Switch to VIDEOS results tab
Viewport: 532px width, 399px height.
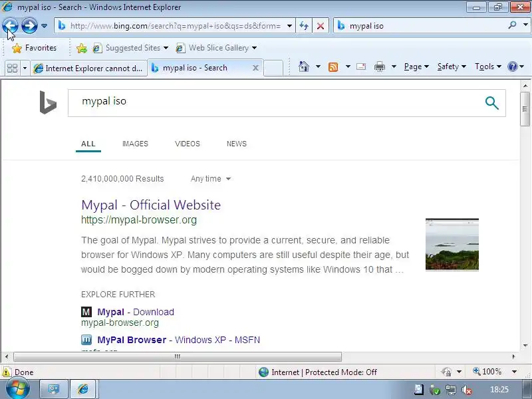pos(188,144)
